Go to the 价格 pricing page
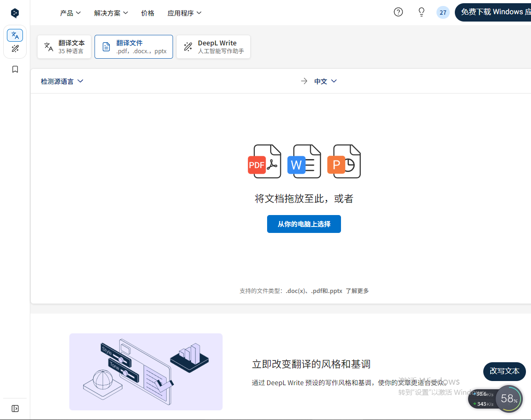This screenshot has width=531, height=420. pyautogui.click(x=148, y=13)
